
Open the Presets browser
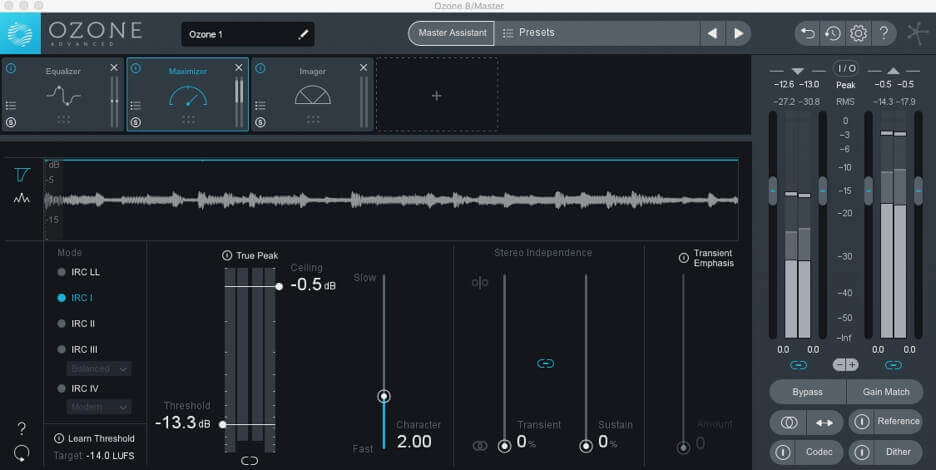pyautogui.click(x=596, y=33)
